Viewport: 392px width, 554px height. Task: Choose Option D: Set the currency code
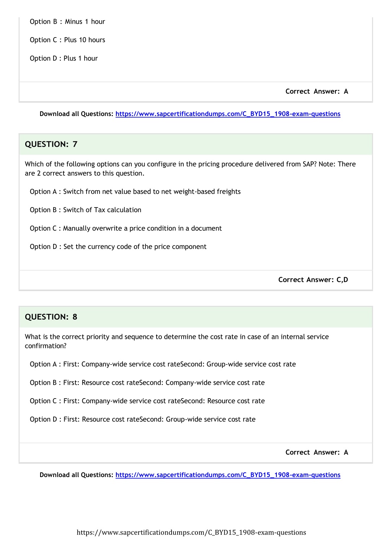(x=118, y=247)
